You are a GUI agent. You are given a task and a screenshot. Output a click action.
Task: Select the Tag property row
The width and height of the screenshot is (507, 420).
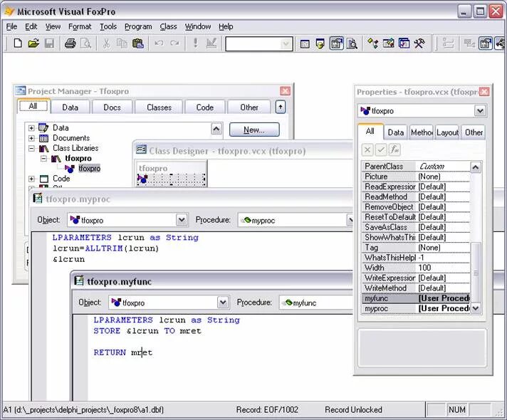(x=416, y=247)
